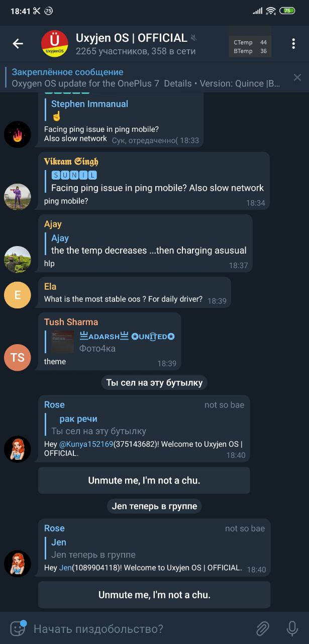Viewport: 309px width, 644px height.
Task: Tap the message input field
Action: point(141,628)
